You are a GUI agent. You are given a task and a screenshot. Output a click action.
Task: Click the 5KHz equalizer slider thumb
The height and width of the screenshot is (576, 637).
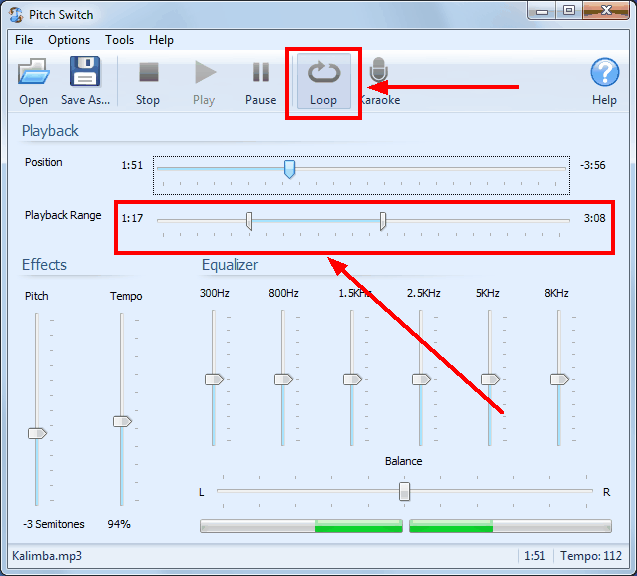[x=490, y=379]
